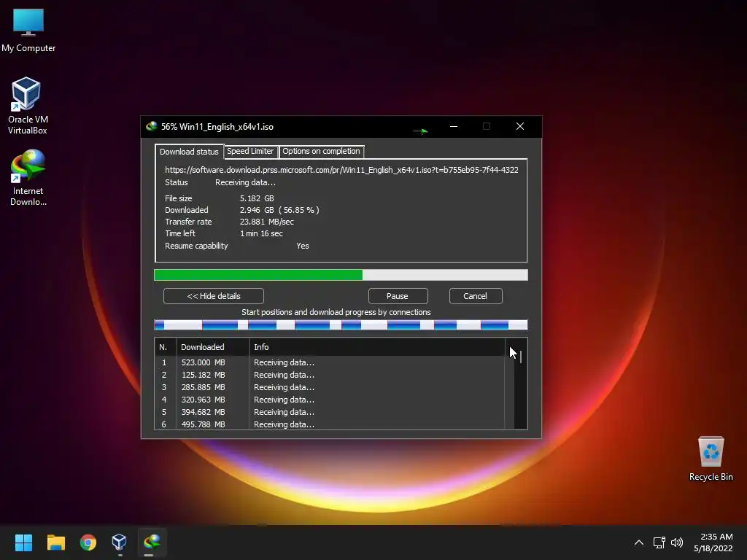This screenshot has height=560, width=747.
Task: Open the Windows Start menu
Action: pyautogui.click(x=23, y=542)
